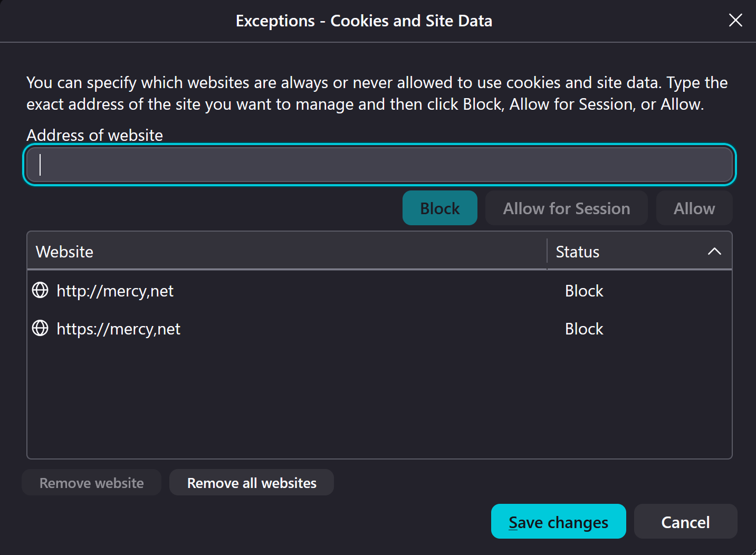
Task: Click the Block status of http://mercy,net
Action: [x=584, y=291]
